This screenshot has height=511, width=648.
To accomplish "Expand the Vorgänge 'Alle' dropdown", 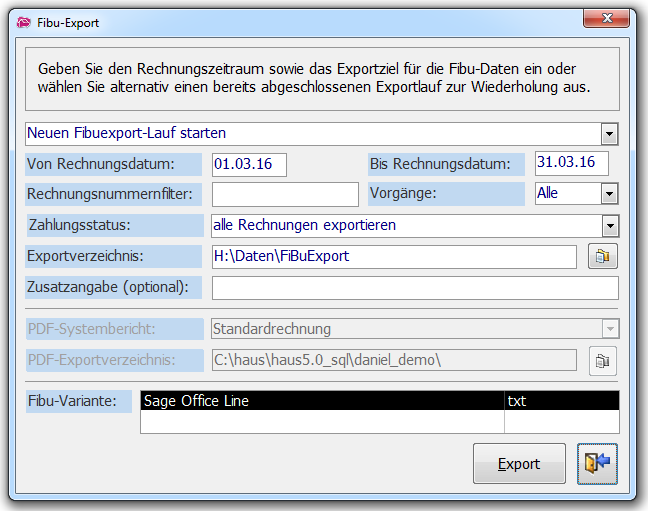I will pyautogui.click(x=609, y=193).
